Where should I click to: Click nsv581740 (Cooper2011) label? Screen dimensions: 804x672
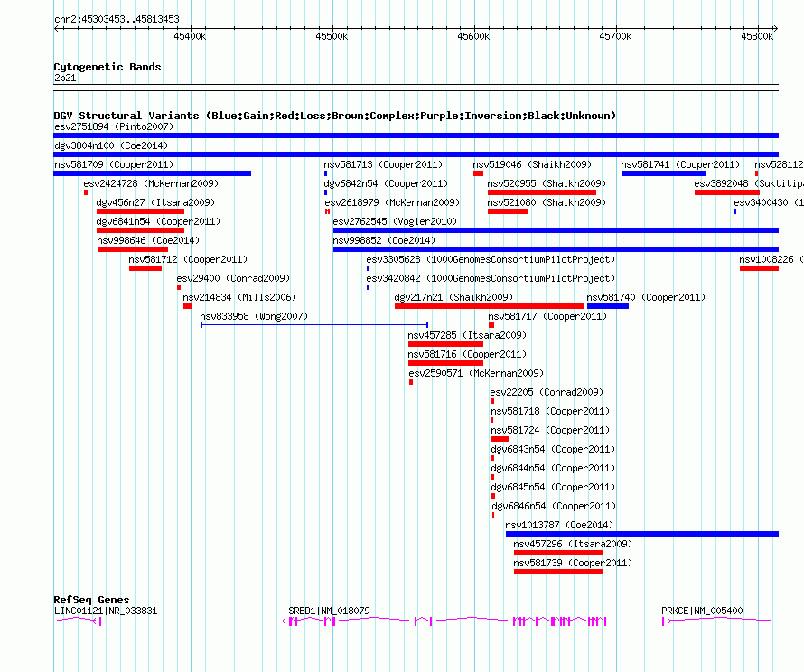click(646, 297)
